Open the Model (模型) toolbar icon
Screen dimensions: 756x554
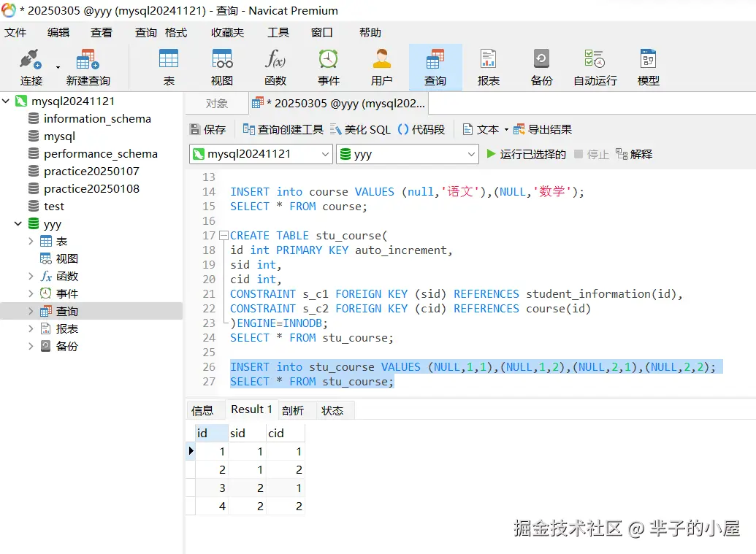649,59
